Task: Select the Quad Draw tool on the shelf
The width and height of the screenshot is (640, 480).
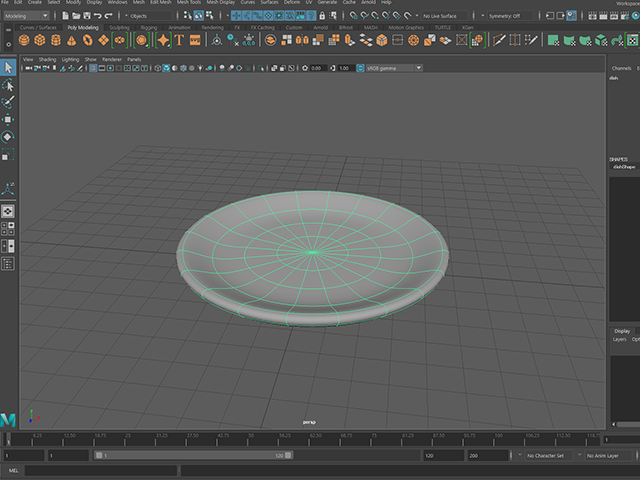Action: [531, 40]
